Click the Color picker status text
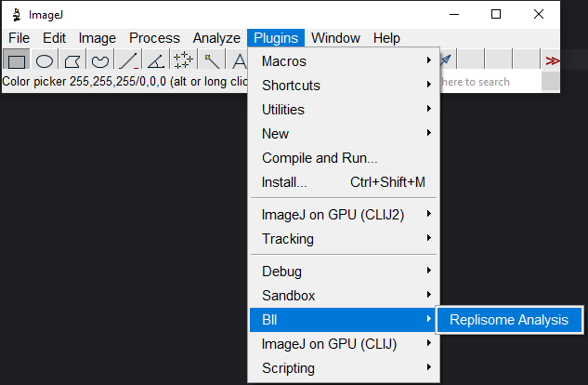The image size is (588, 385). click(124, 82)
